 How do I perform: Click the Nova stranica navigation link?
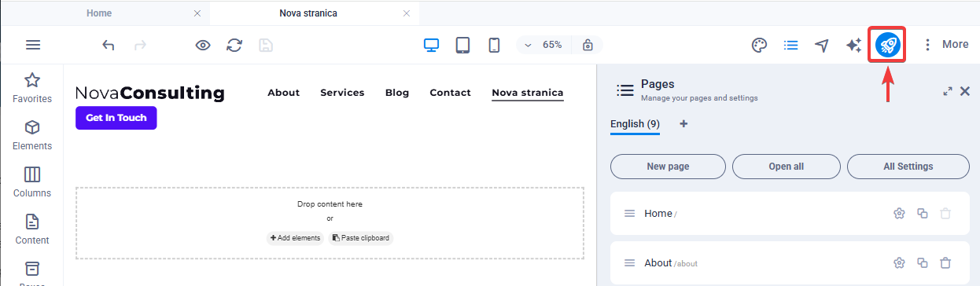[x=528, y=93]
